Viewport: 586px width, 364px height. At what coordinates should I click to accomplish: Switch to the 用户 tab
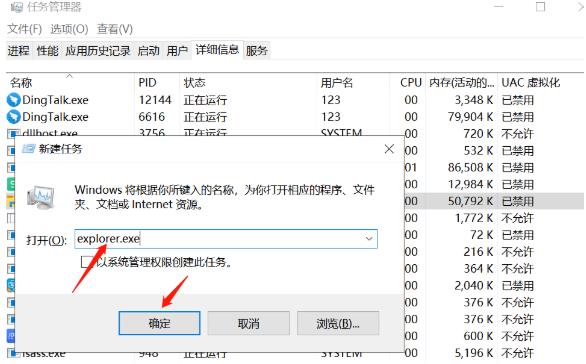click(x=177, y=50)
